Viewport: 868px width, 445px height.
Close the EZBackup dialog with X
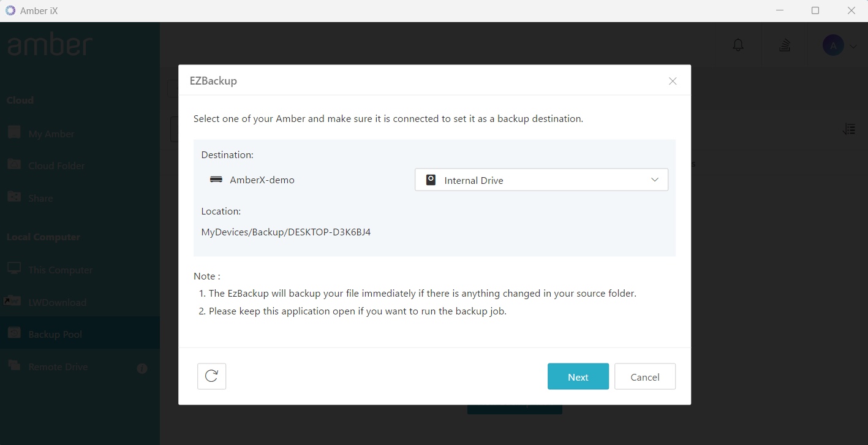673,81
